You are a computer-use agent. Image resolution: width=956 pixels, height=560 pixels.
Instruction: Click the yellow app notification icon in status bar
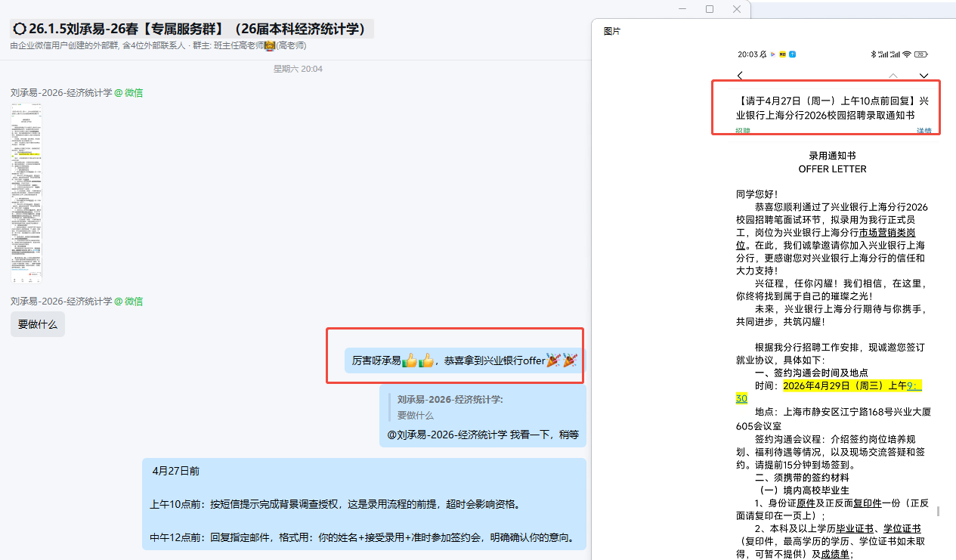pyautogui.click(x=782, y=54)
